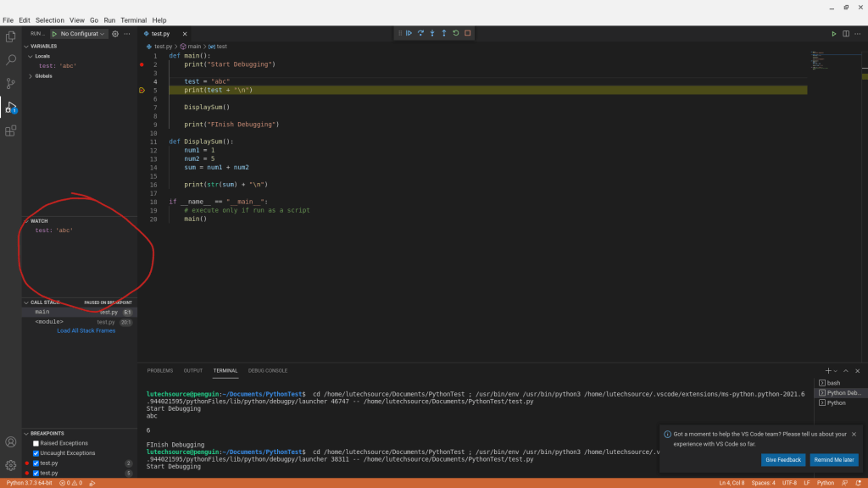Image resolution: width=868 pixels, height=488 pixels.
Task: Open the Extensions view in the activity bar
Action: [11, 130]
